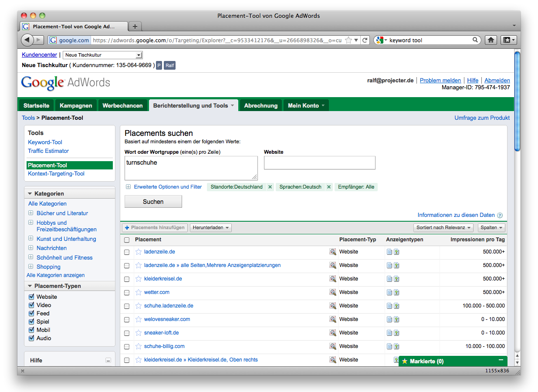Click the Abmelden link

pos(497,80)
